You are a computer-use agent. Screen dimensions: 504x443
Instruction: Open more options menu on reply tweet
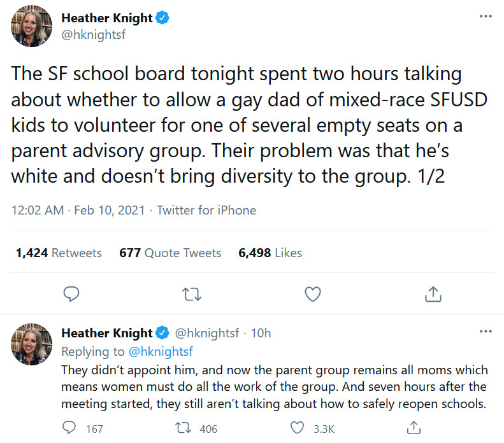(486, 332)
